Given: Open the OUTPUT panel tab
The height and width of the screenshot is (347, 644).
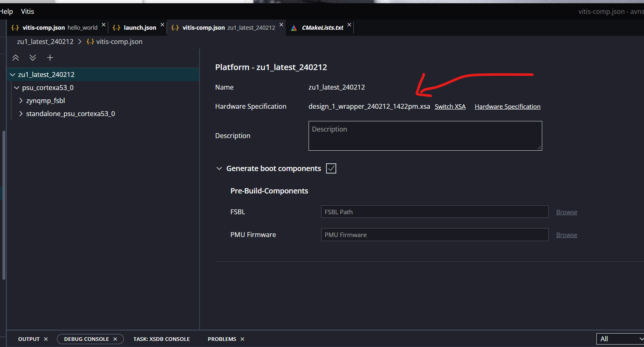Looking at the screenshot, I should (29, 339).
